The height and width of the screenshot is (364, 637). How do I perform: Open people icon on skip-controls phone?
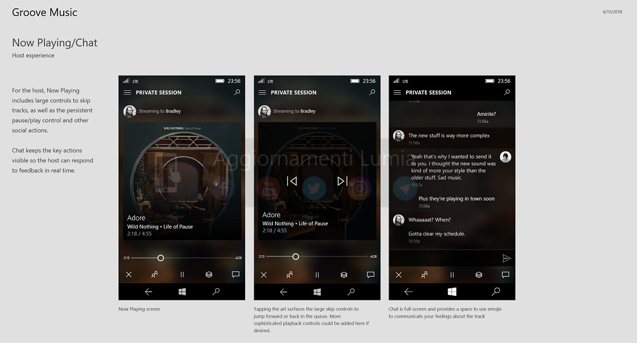point(290,275)
